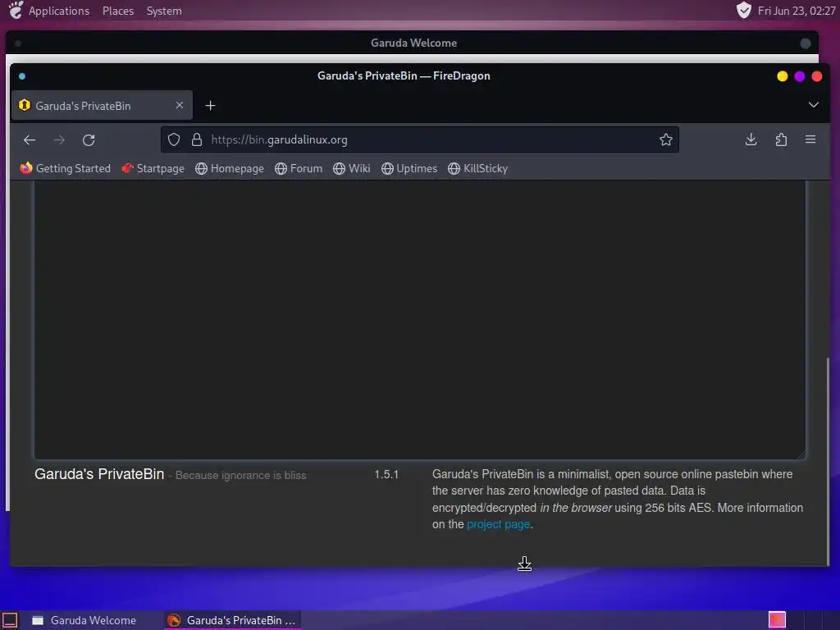
Task: Click the yellow minimize window button
Action: point(782,76)
